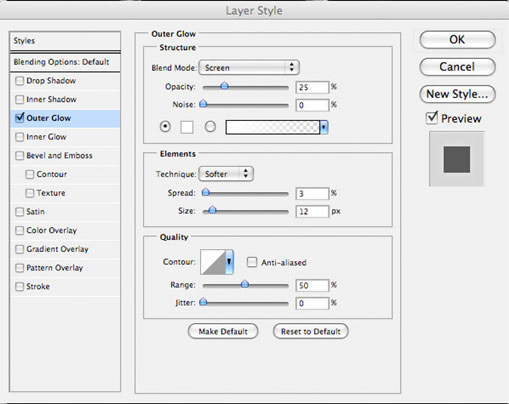
Task: Click the white glow color swatch
Action: 187,127
